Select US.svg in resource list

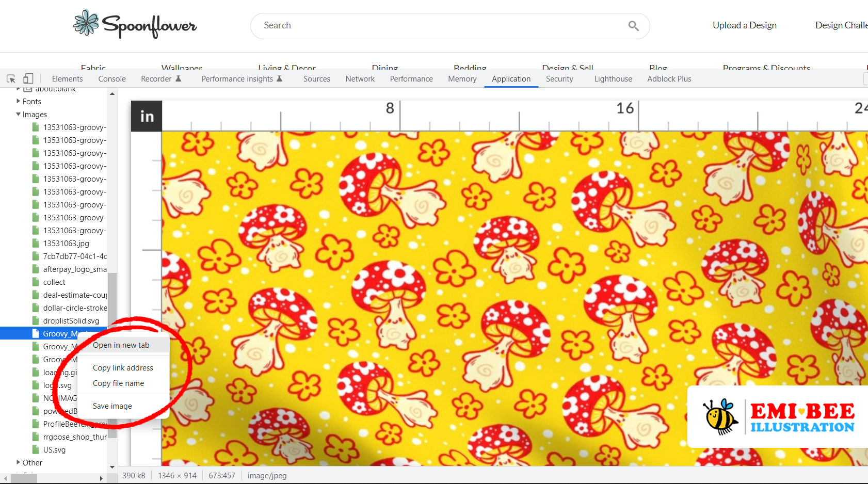click(x=54, y=449)
